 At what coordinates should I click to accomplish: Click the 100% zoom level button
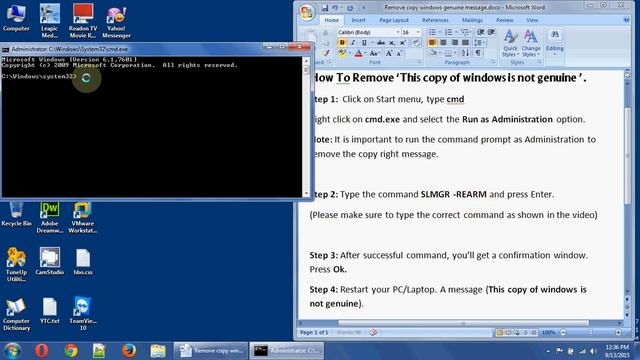tap(548, 333)
